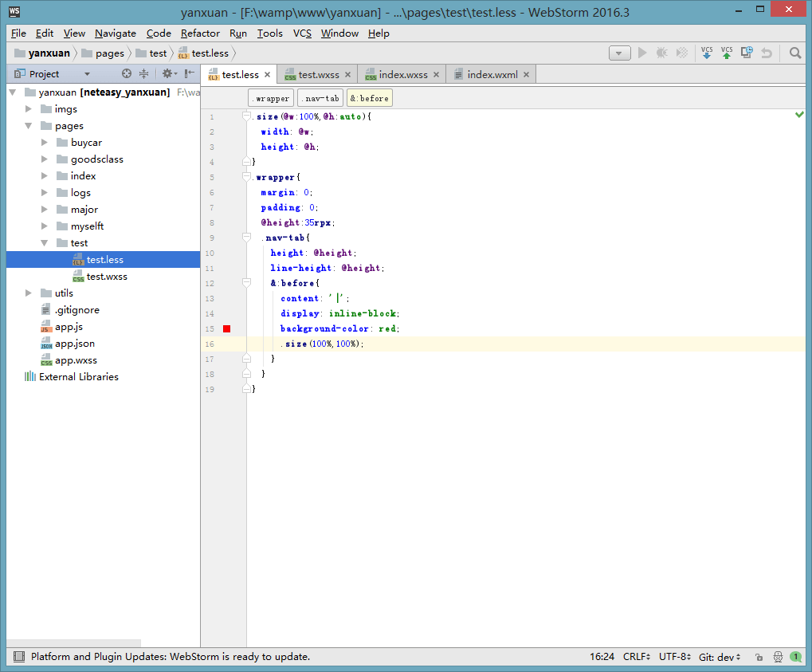Click the VCS Commit Changes icon
812x672 pixels.
[727, 53]
